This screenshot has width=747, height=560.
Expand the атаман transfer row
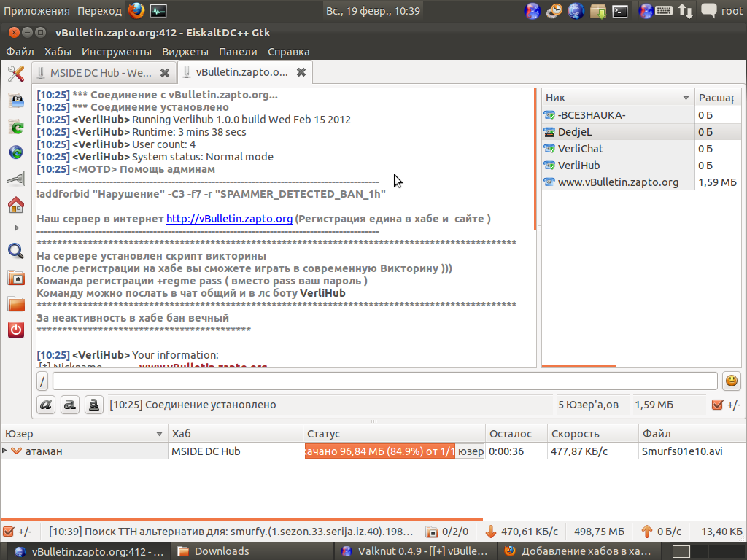click(5, 451)
